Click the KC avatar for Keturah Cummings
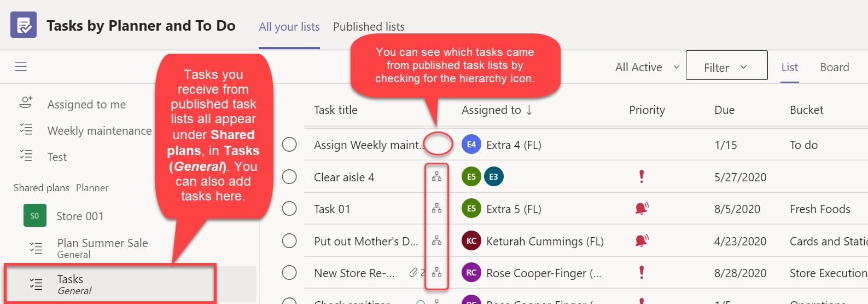The height and width of the screenshot is (304, 868). [x=471, y=241]
